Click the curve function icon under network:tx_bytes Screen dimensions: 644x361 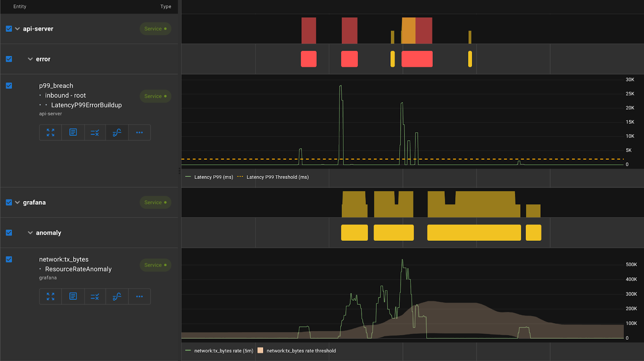point(117,296)
